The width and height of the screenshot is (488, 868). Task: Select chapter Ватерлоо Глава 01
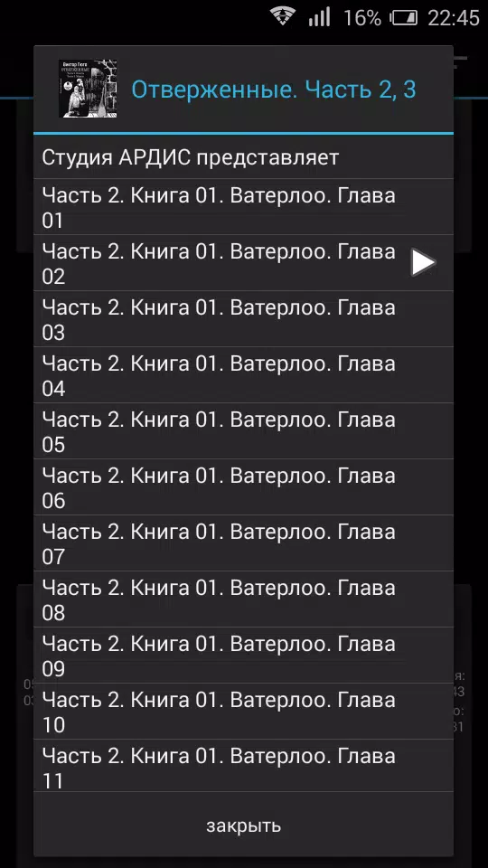point(243,208)
